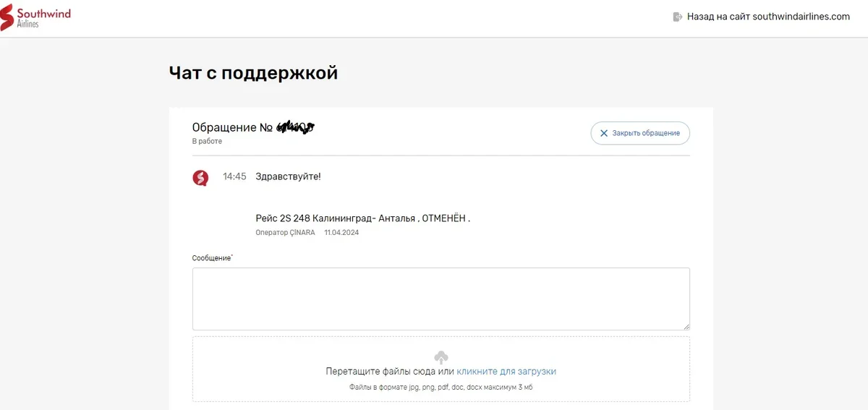Follow the 'кликните для загрузки' upload link

coord(506,371)
